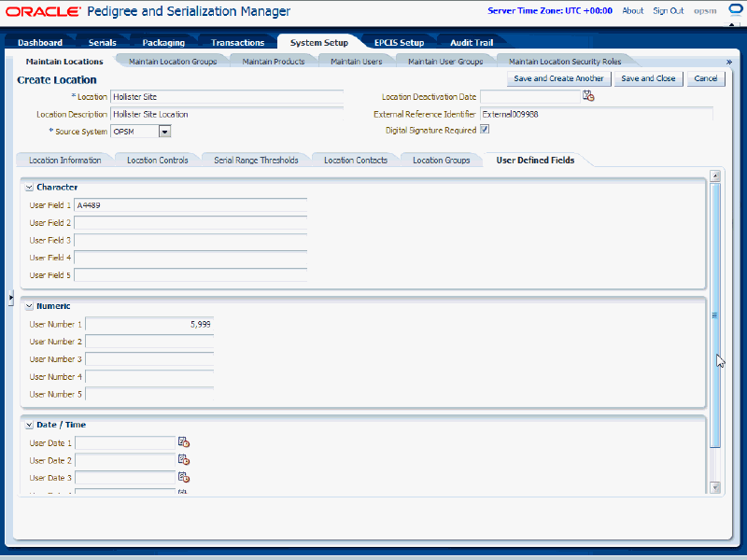
Task: Open Serial Range Thresholds tab
Action: [256, 160]
